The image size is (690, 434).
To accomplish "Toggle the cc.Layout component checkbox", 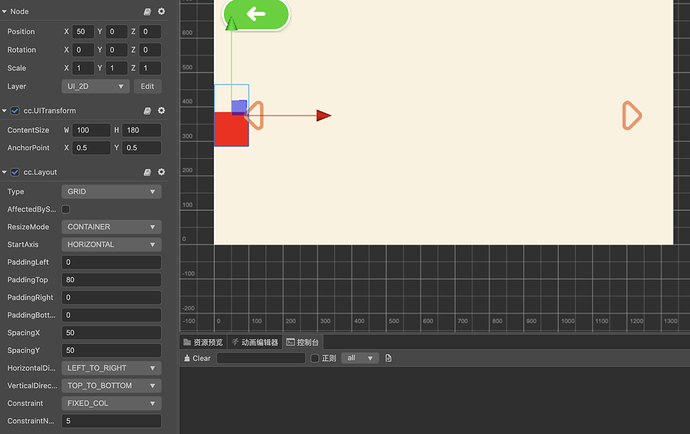I will 15,172.
